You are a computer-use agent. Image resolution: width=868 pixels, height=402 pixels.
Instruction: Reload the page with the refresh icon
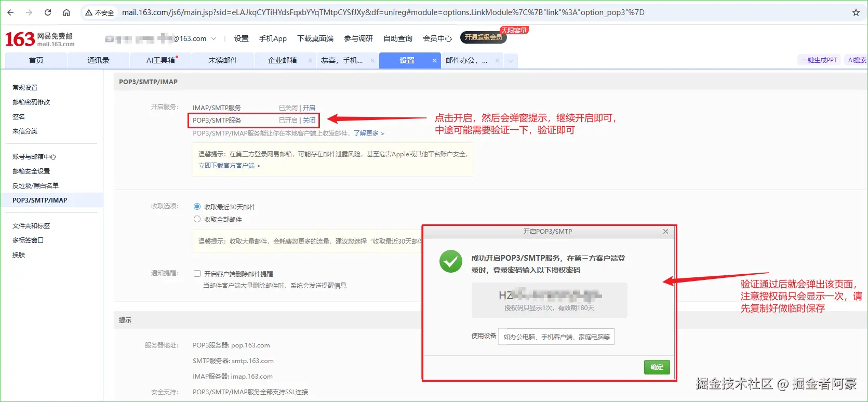(48, 12)
